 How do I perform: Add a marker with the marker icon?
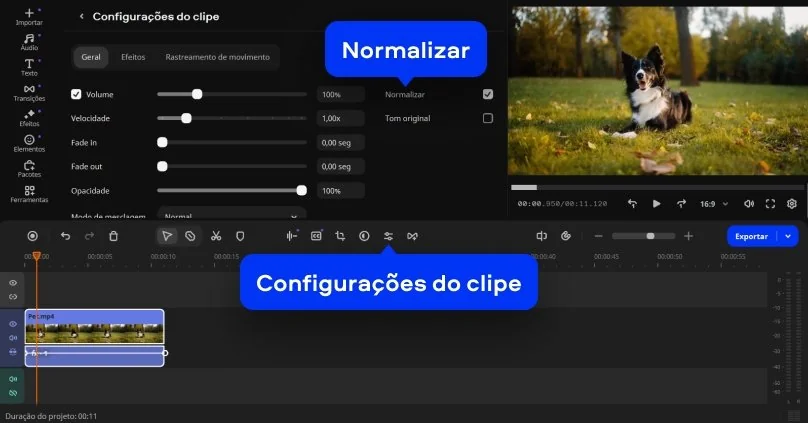point(240,236)
